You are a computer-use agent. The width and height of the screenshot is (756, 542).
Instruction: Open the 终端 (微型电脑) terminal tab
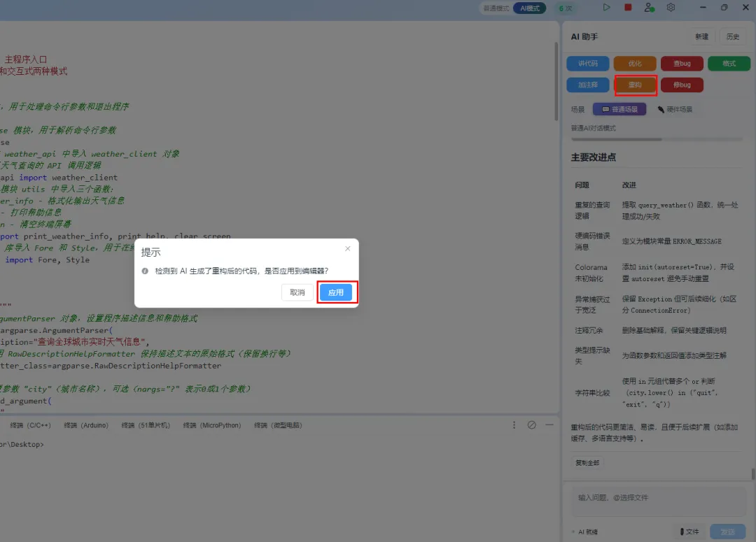click(x=278, y=425)
